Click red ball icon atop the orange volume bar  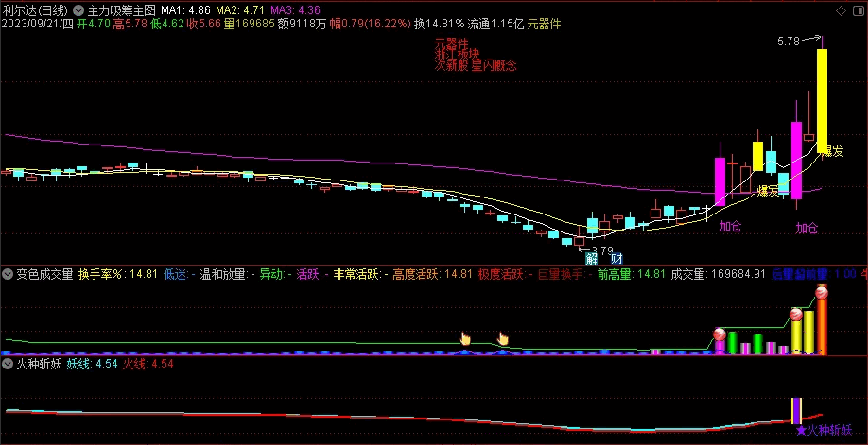(x=822, y=292)
